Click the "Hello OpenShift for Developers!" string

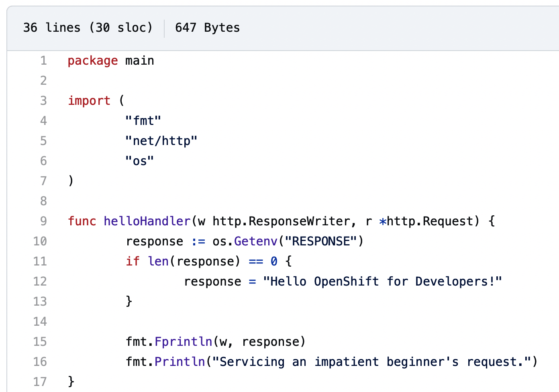[383, 282]
